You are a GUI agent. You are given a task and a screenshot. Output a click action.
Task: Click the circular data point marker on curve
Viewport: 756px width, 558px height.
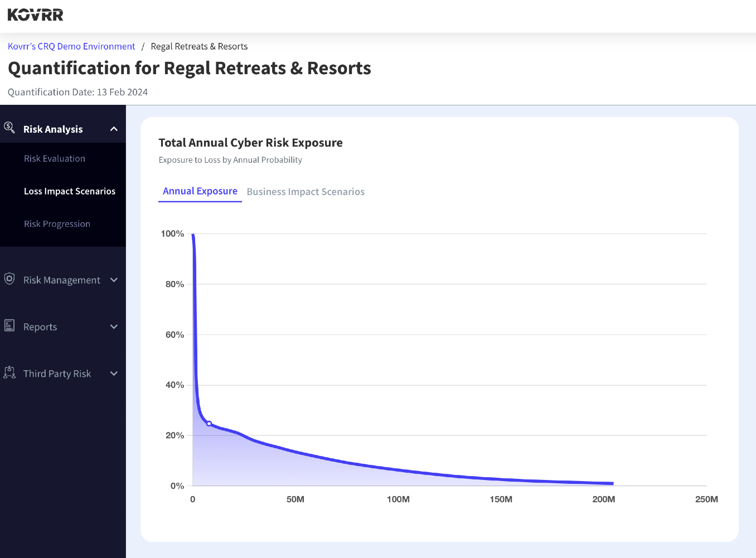[209, 424]
